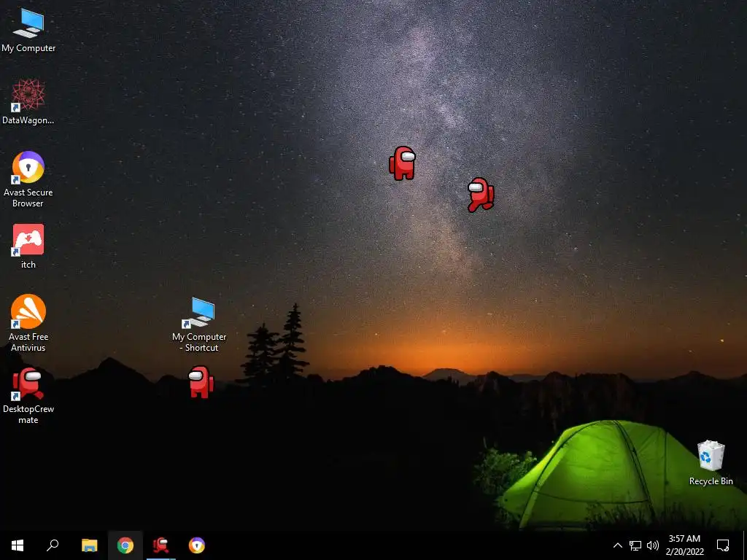The width and height of the screenshot is (747, 560).
Task: Open Avast Secure Browser from the taskbar
Action: click(197, 545)
